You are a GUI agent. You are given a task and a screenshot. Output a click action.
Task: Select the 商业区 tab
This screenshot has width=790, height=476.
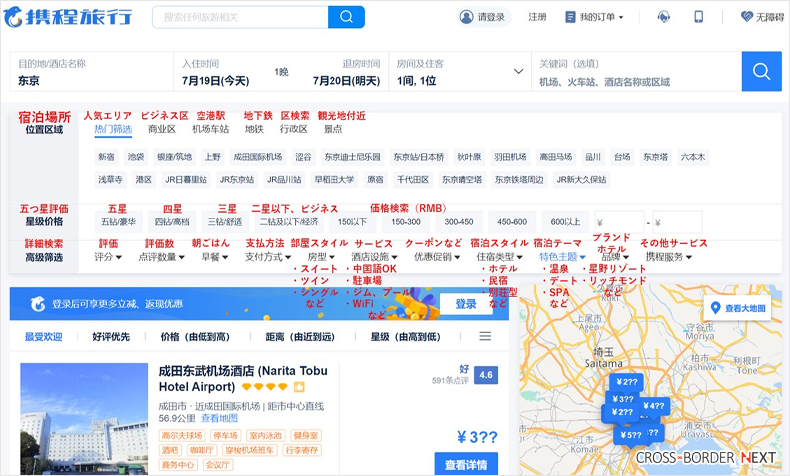[x=162, y=129]
